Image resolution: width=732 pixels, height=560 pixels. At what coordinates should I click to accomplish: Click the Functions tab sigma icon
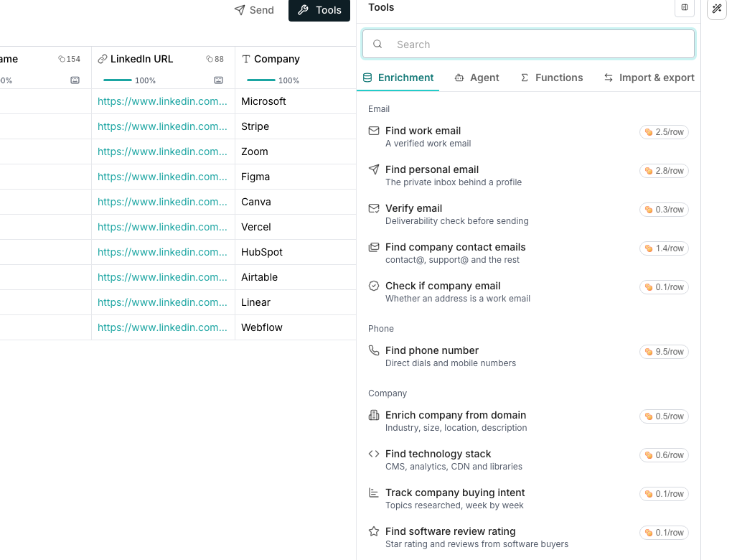pyautogui.click(x=525, y=78)
